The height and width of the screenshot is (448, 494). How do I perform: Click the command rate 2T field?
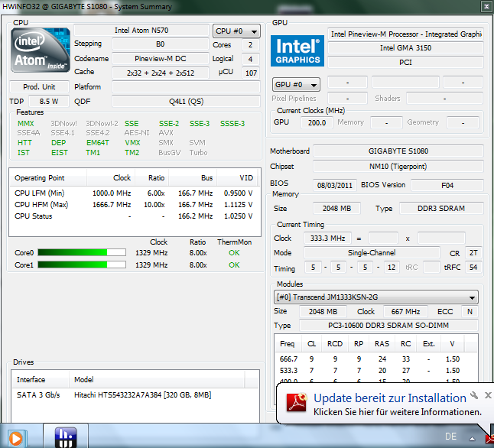click(473, 253)
